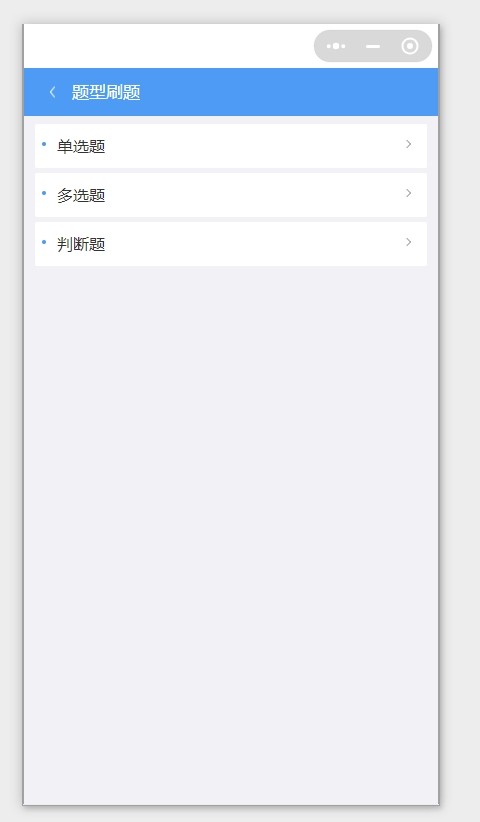Click the 题型刷题 page title
This screenshot has height=822, width=480.
click(106, 92)
